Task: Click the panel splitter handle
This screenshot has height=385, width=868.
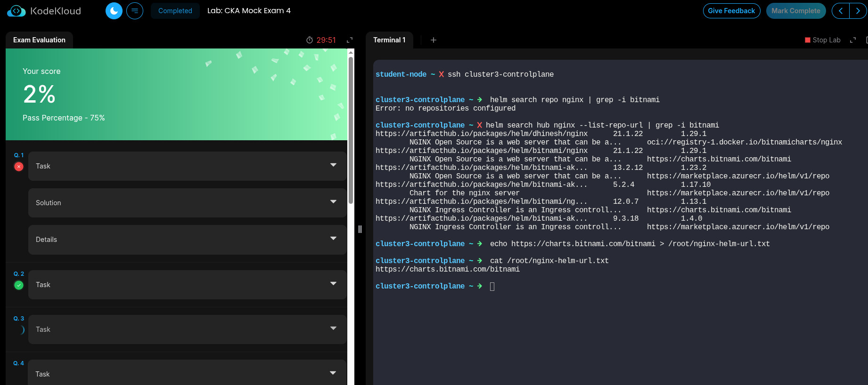Action: [x=360, y=229]
